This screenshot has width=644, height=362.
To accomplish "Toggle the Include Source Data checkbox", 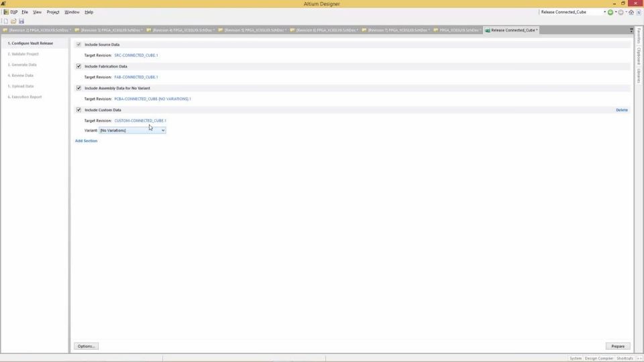I will (78, 44).
